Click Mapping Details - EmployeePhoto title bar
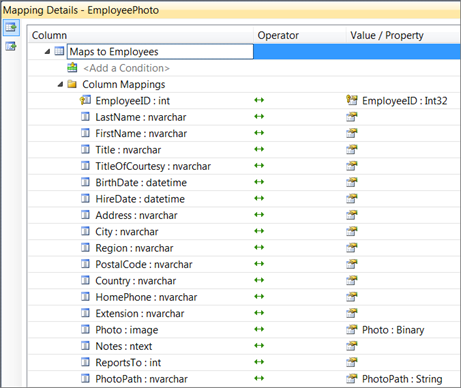This screenshot has height=388, width=461. tap(230, 10)
